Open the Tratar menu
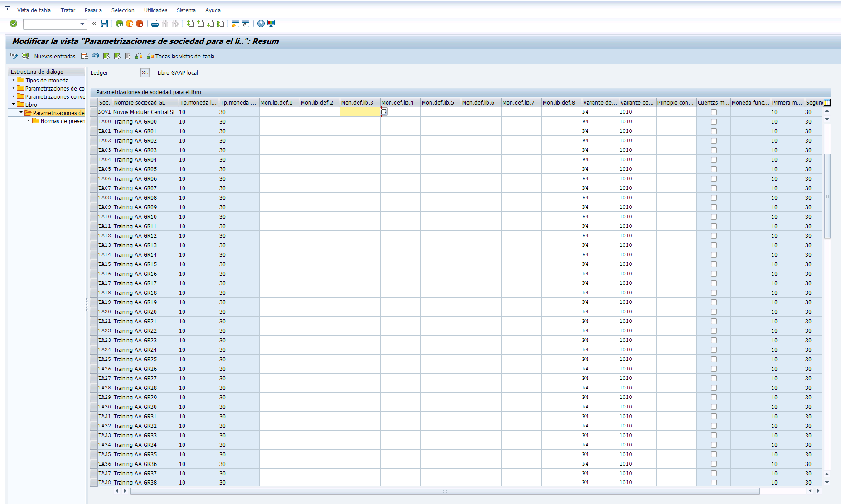The image size is (841, 504). [68, 10]
